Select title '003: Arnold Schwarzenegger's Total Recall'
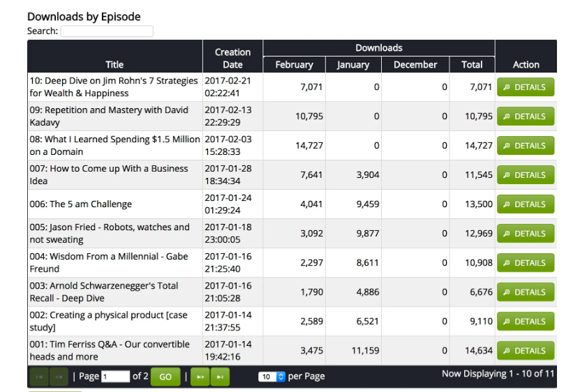The width and height of the screenshot is (587, 392). point(104,292)
